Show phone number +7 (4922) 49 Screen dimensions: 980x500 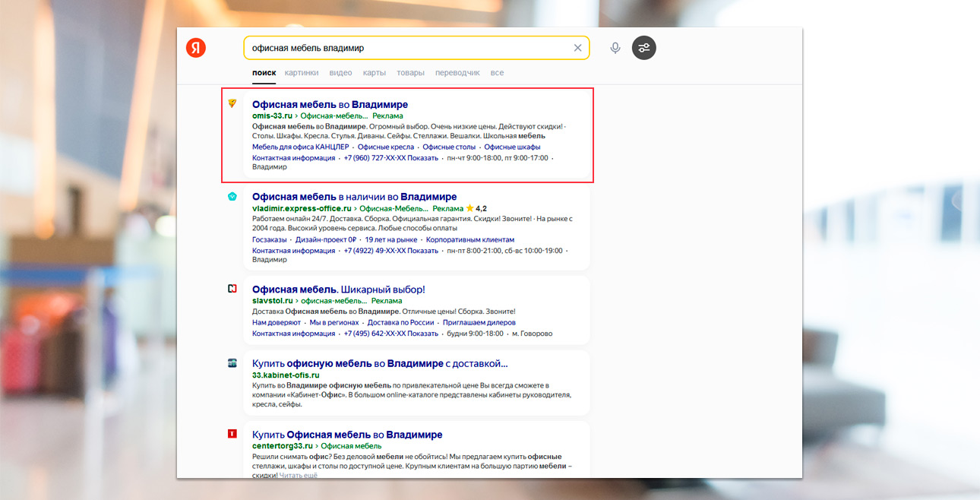coord(390,251)
